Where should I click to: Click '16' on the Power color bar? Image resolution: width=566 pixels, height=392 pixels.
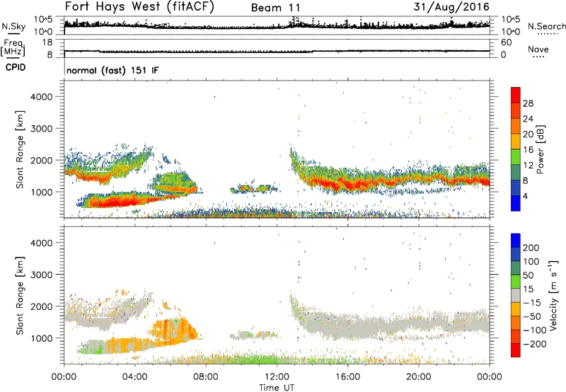click(x=528, y=150)
